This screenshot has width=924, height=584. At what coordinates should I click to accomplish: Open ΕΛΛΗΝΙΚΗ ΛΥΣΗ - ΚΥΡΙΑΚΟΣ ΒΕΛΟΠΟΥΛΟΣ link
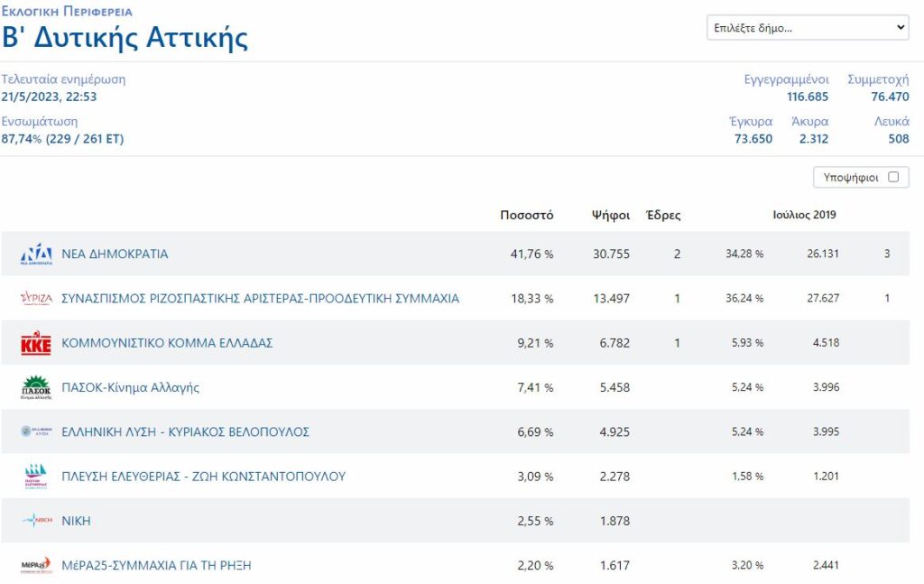[185, 431]
